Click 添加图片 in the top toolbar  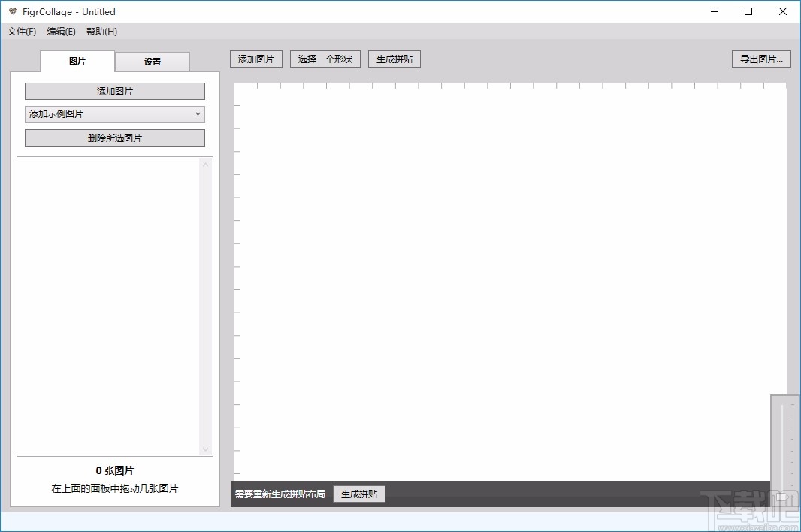pos(256,59)
